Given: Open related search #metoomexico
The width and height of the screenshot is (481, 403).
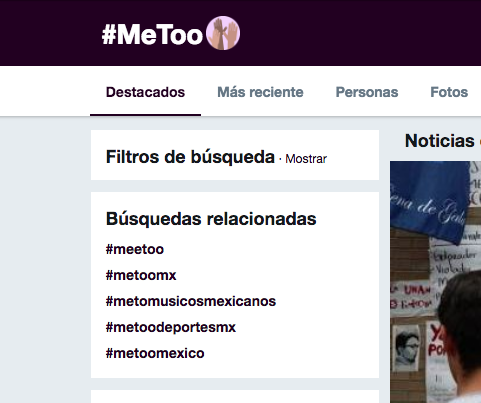Looking at the screenshot, I should click(155, 353).
